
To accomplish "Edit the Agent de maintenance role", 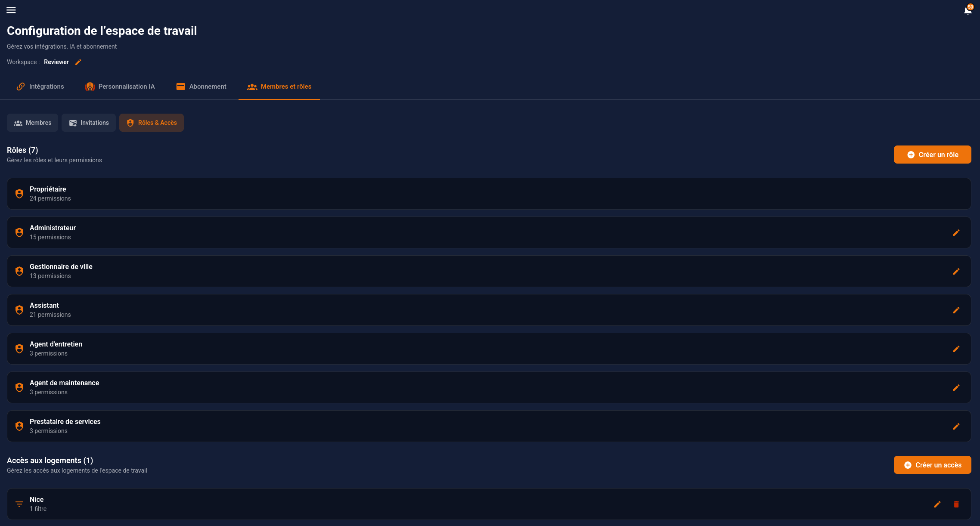I will point(956,387).
